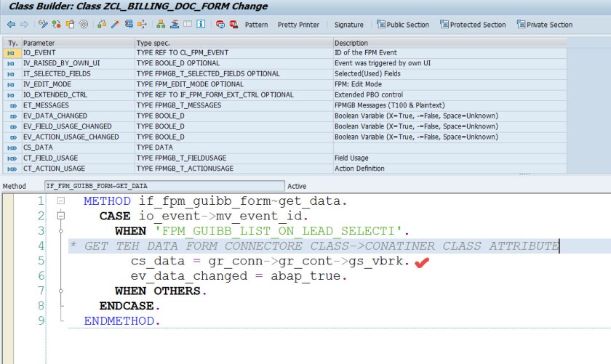Run the syntax Check icon
The width and height of the screenshot is (611, 364).
coord(102,25)
